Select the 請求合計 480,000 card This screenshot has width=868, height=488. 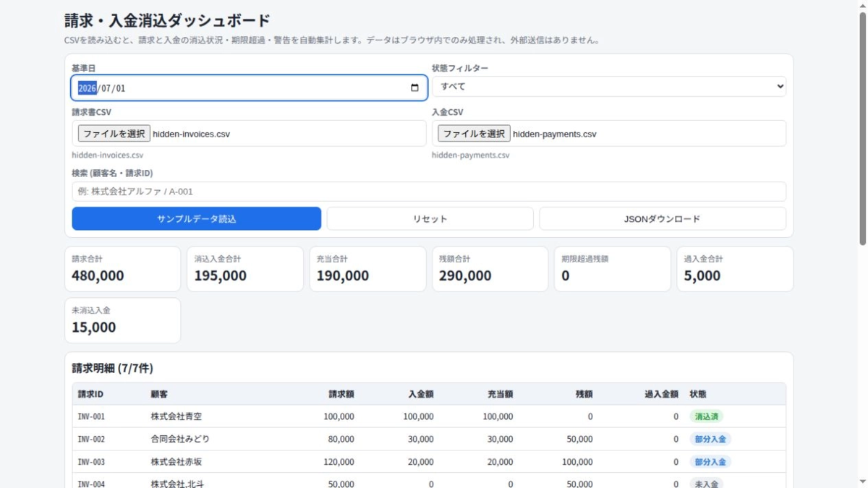click(122, 269)
